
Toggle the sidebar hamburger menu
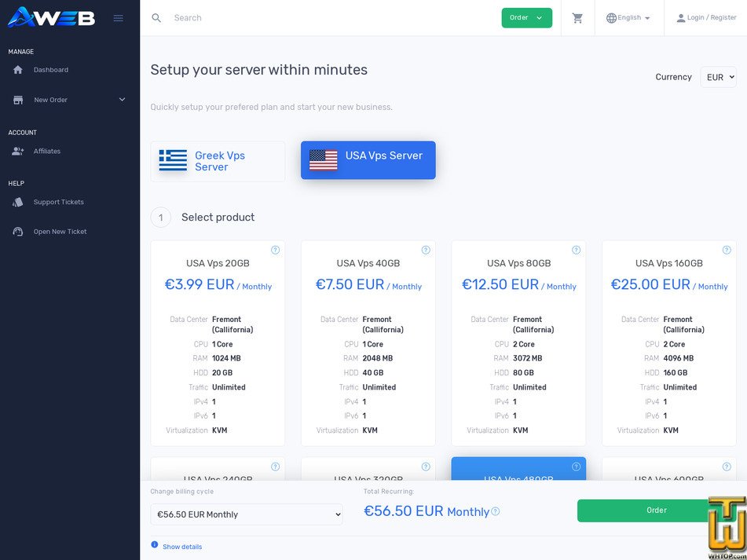click(118, 18)
